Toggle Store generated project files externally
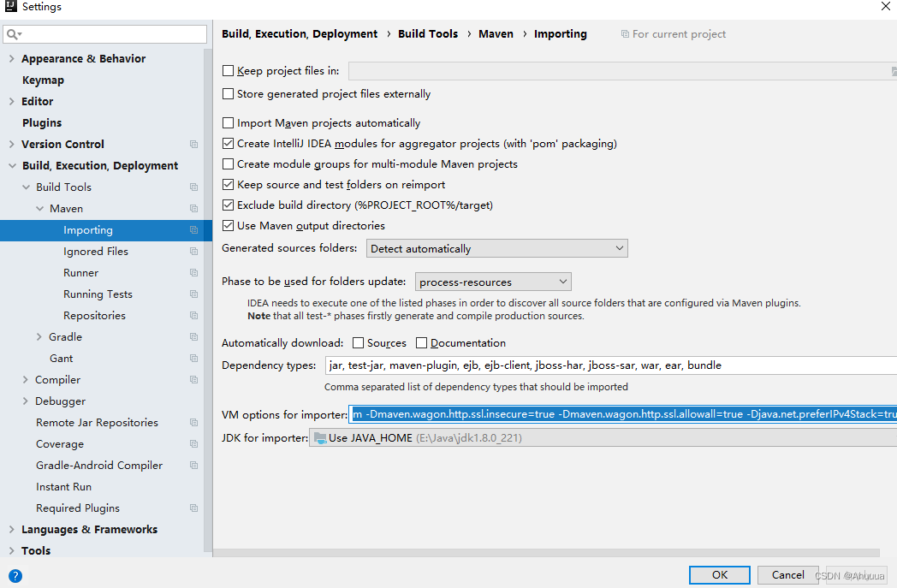The height and width of the screenshot is (588, 897). (x=228, y=93)
